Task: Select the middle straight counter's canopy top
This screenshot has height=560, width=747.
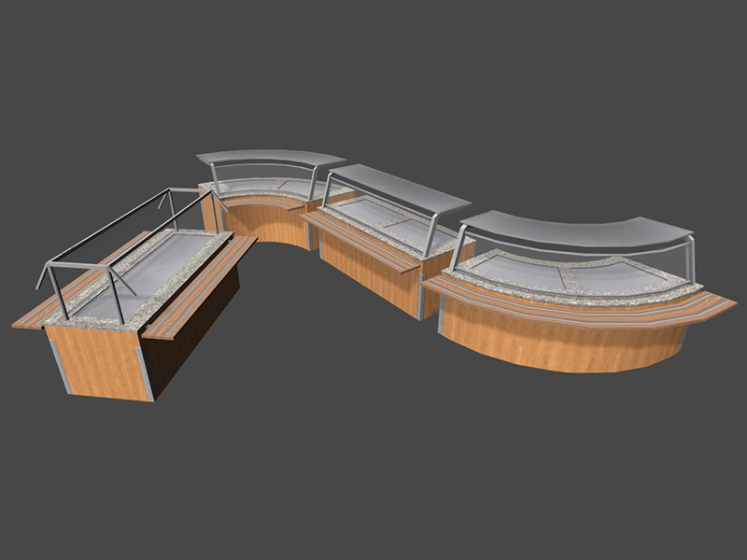Action: click(x=402, y=187)
